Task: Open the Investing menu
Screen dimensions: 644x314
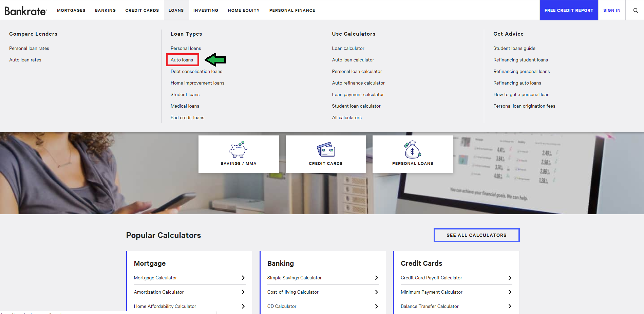Action: click(x=206, y=11)
